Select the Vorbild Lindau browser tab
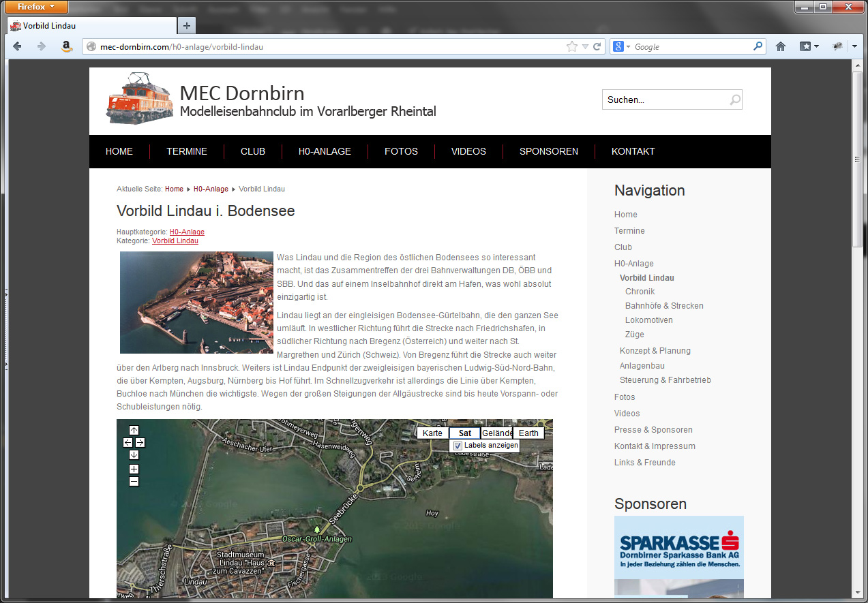Viewport: 868px width, 603px height. coord(91,26)
